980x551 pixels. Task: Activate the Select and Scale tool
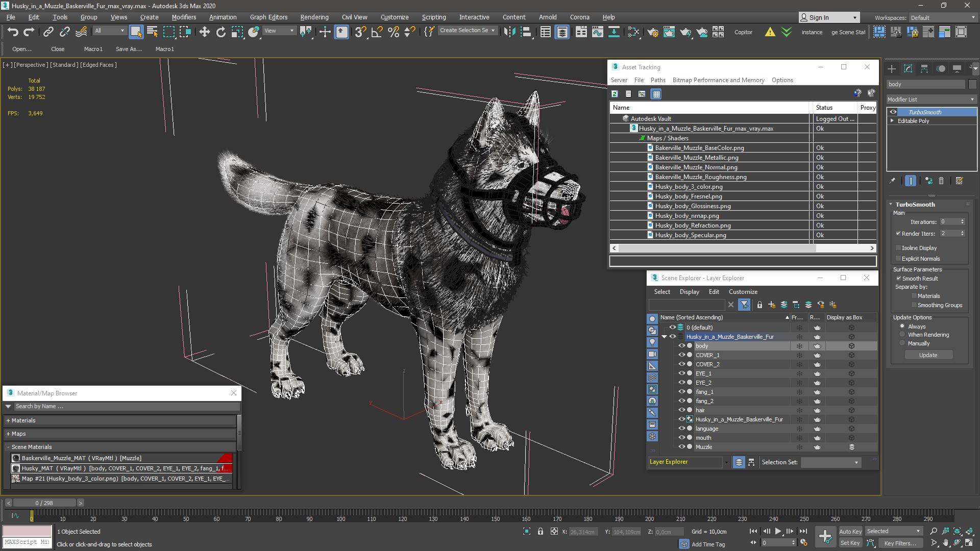[237, 32]
